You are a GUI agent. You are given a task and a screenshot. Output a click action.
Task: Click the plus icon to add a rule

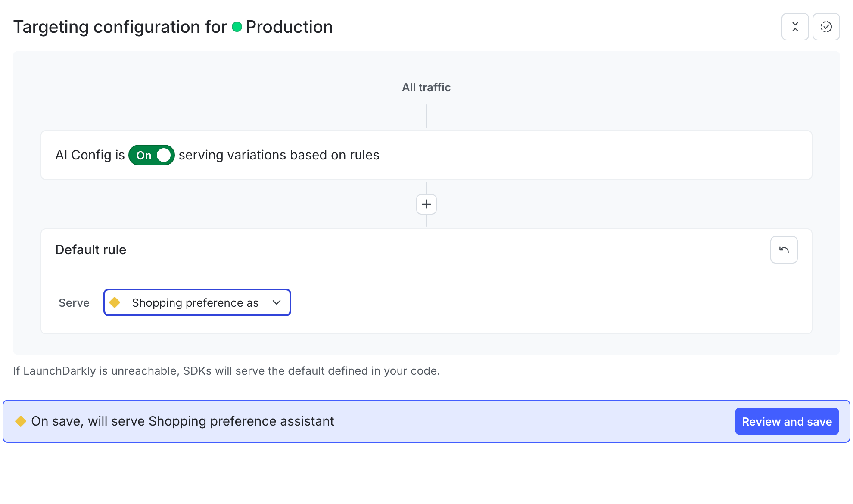coord(426,204)
